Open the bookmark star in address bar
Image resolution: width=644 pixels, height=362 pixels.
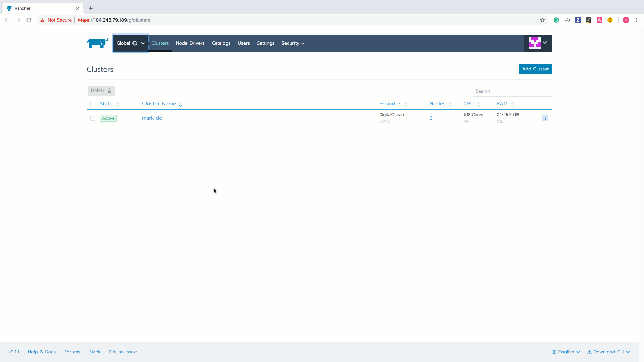tap(542, 20)
